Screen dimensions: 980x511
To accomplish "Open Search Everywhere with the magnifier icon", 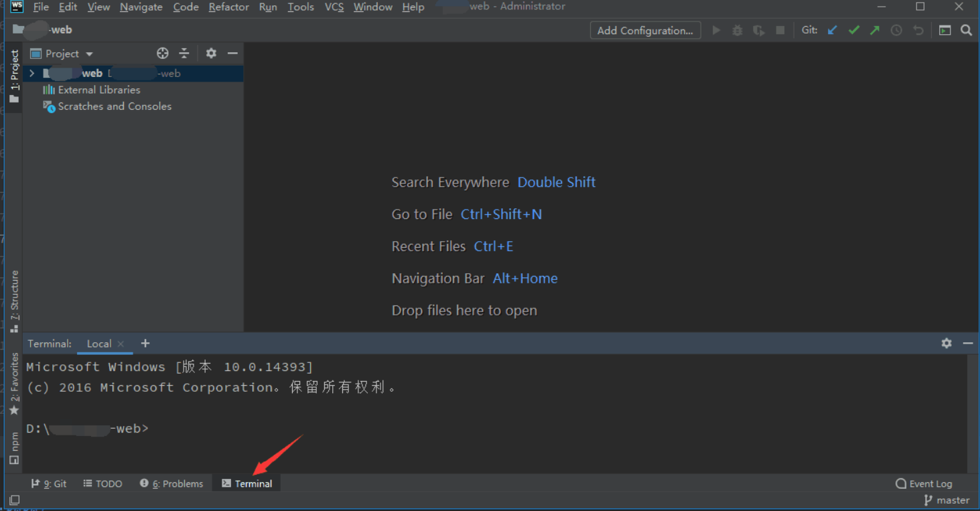I will [x=966, y=29].
